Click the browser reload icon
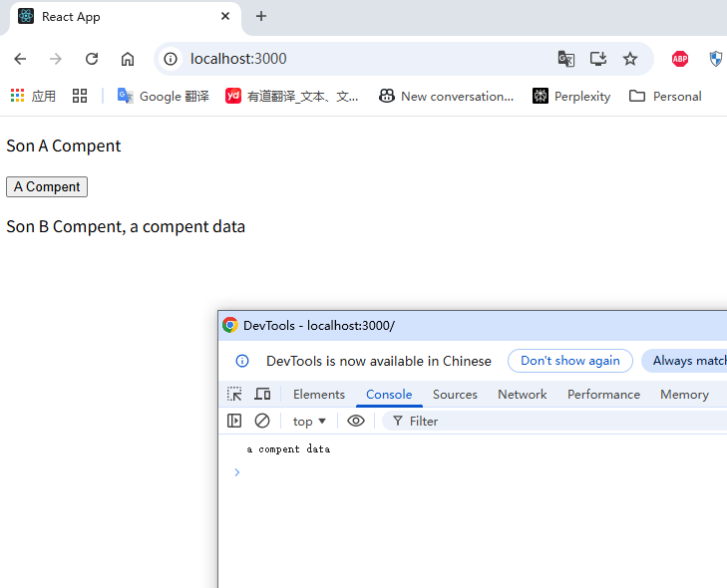Image resolution: width=727 pixels, height=588 pixels. 92,59
